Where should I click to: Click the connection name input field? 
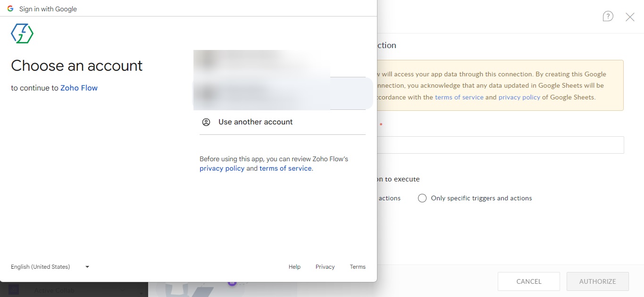click(x=500, y=145)
